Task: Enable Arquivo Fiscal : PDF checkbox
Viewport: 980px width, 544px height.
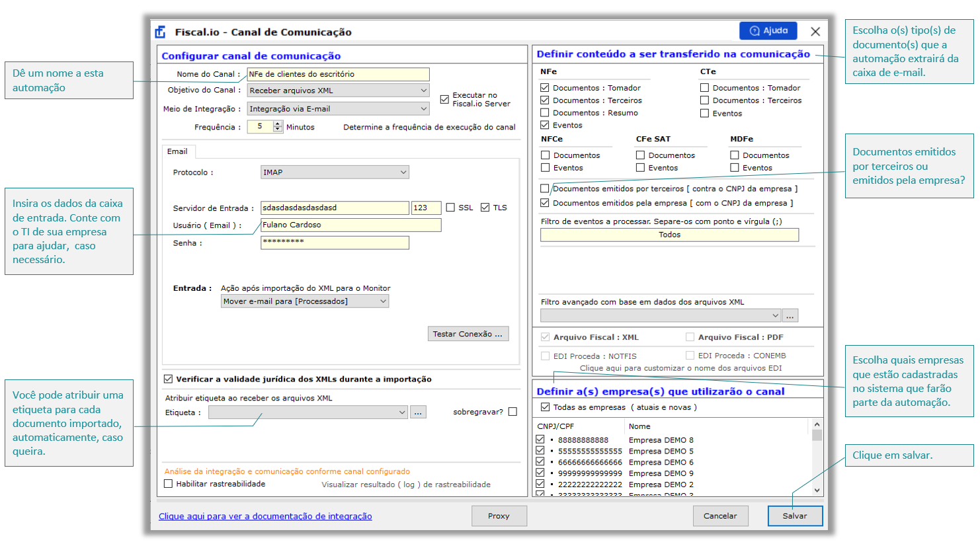Action: pyautogui.click(x=690, y=336)
